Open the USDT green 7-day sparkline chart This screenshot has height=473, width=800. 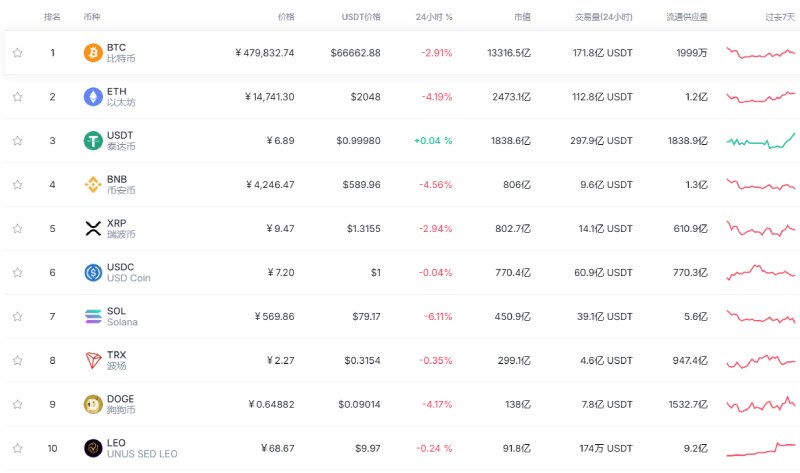[760, 141]
